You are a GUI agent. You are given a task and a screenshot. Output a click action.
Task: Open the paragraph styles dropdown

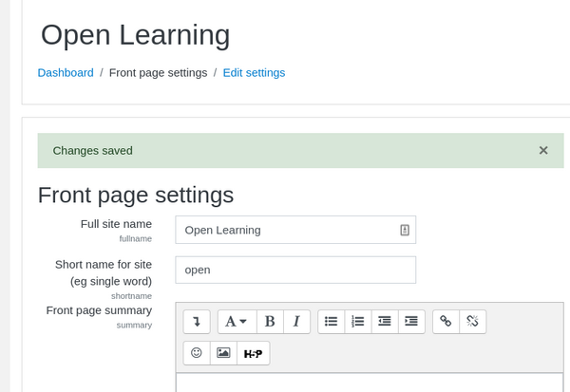[237, 322]
